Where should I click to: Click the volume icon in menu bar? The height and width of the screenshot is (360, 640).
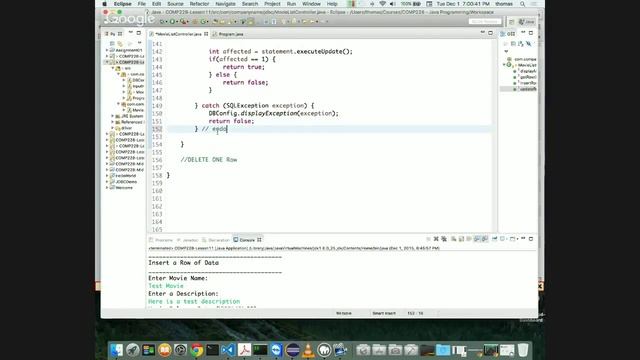point(392,4)
